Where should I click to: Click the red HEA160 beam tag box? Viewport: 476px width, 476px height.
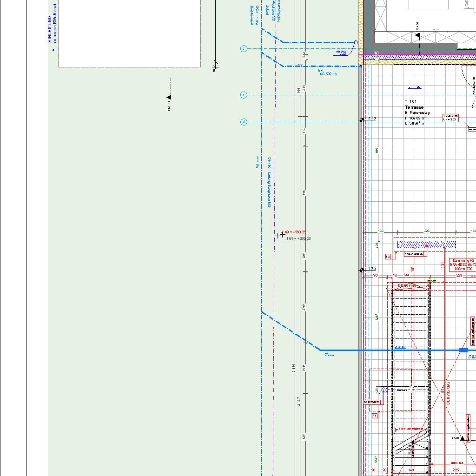pyautogui.click(x=450, y=118)
